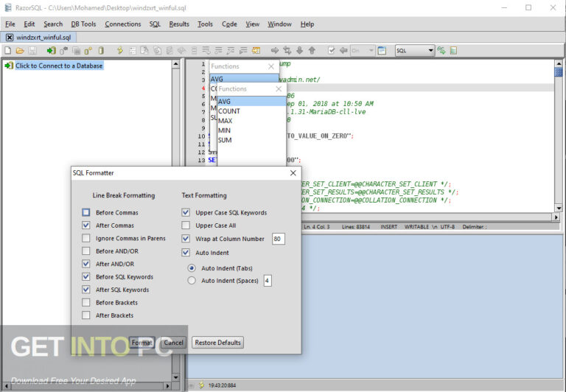566x392 pixels.
Task: Toggle Wrap at Column Number checkbox
Action: (x=186, y=239)
